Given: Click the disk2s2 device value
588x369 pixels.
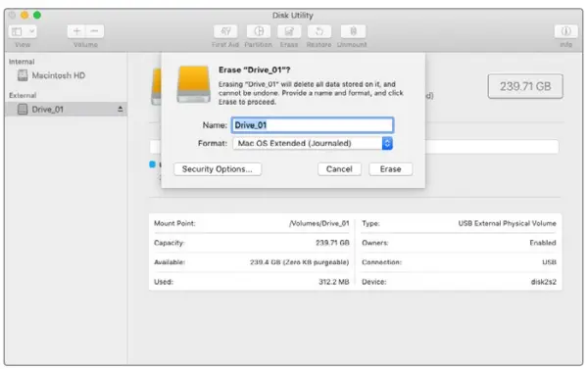Looking at the screenshot, I should click(543, 282).
